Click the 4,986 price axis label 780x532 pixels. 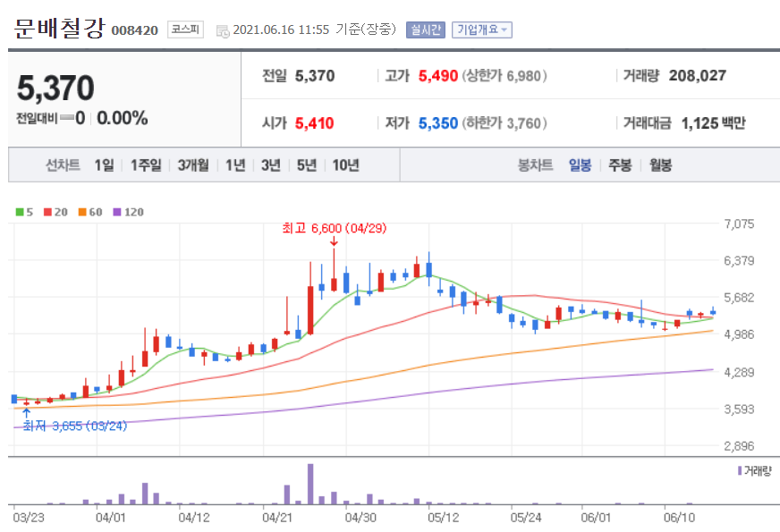tap(739, 334)
